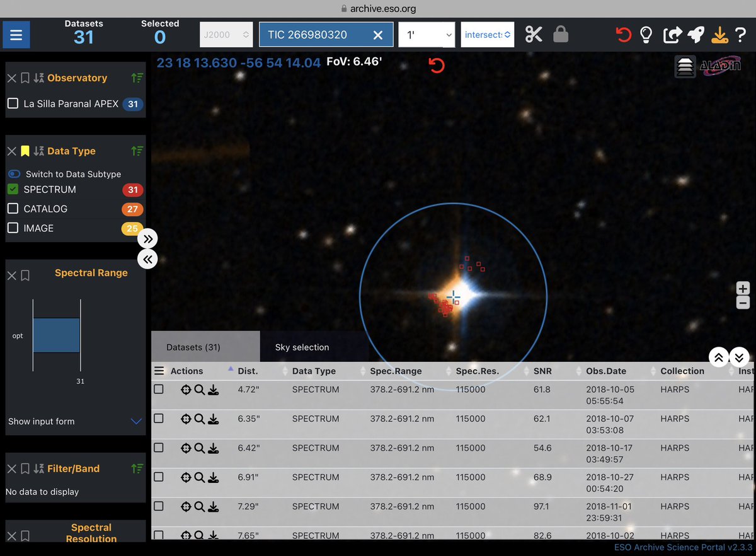
Task: Open the question mark help icon
Action: pos(741,35)
